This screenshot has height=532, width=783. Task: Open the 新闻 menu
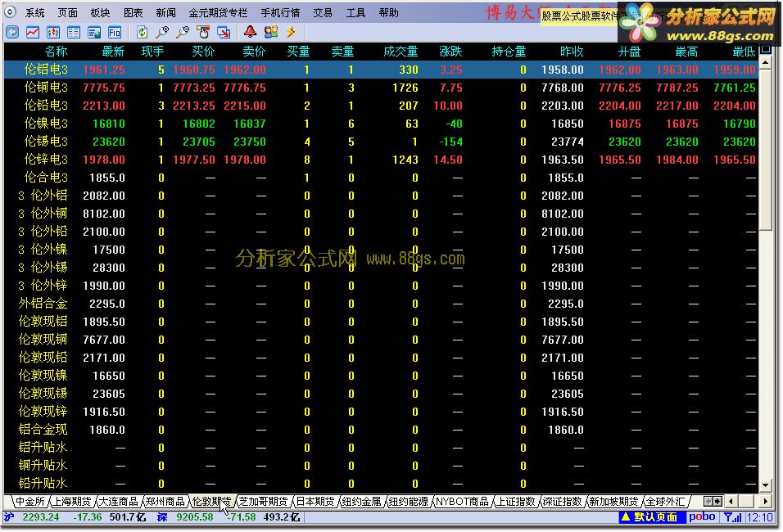coord(165,12)
